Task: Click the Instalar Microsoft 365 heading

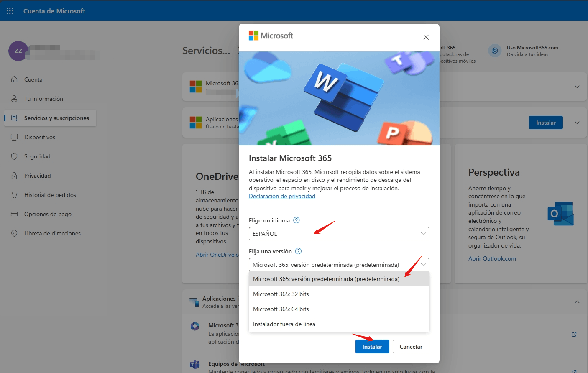Action: point(290,158)
